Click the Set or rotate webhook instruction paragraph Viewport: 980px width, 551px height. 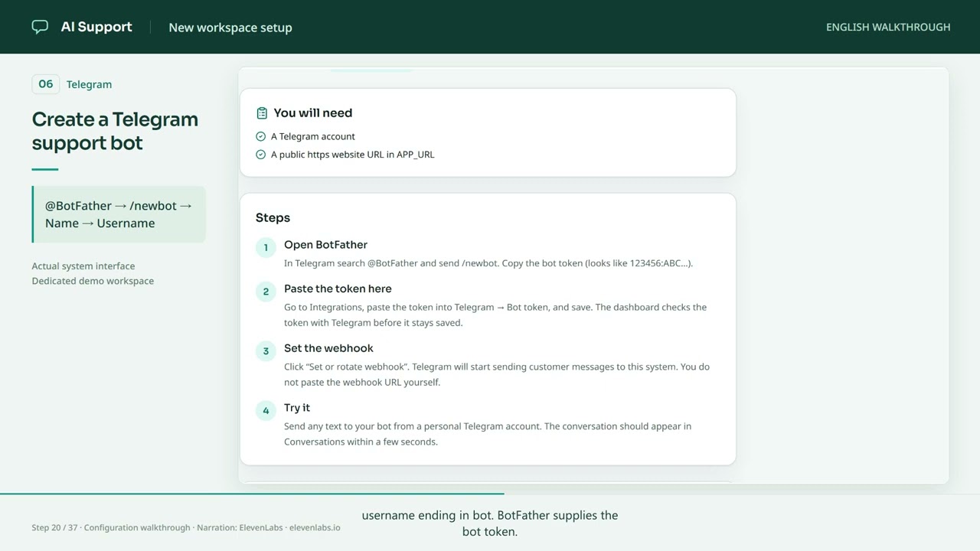[497, 375]
